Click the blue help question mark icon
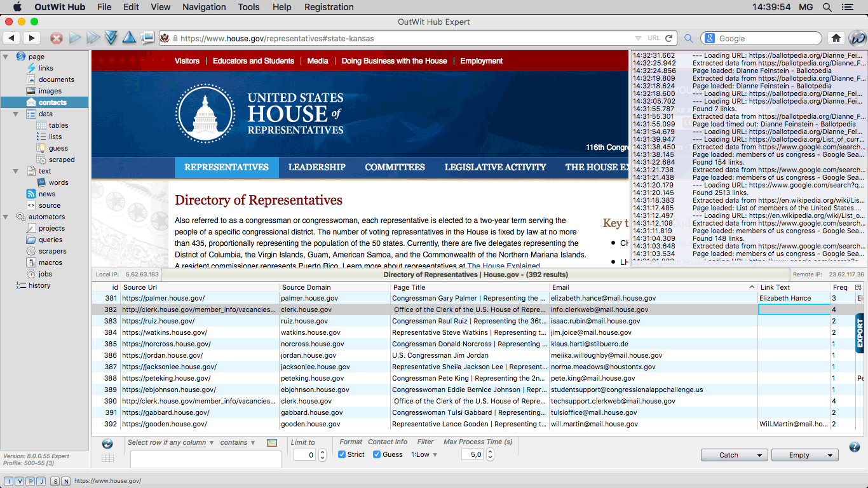868x488 pixels. 855,447
